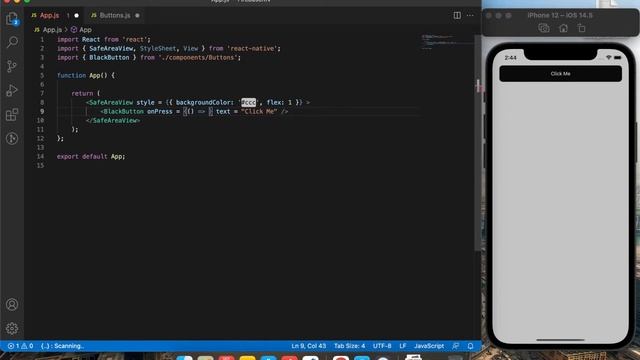Image resolution: width=640 pixels, height=360 pixels.
Task: Click 'react-native' import string
Action: click(x=253, y=49)
